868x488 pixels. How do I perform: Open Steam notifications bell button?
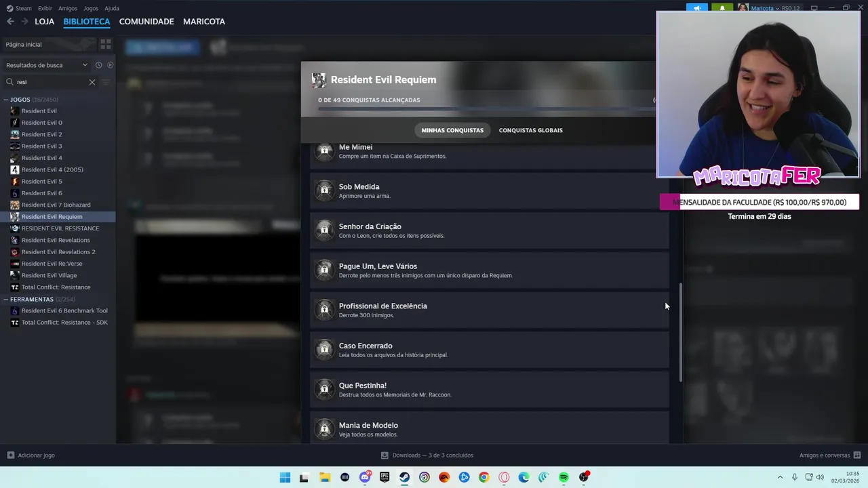tap(722, 8)
